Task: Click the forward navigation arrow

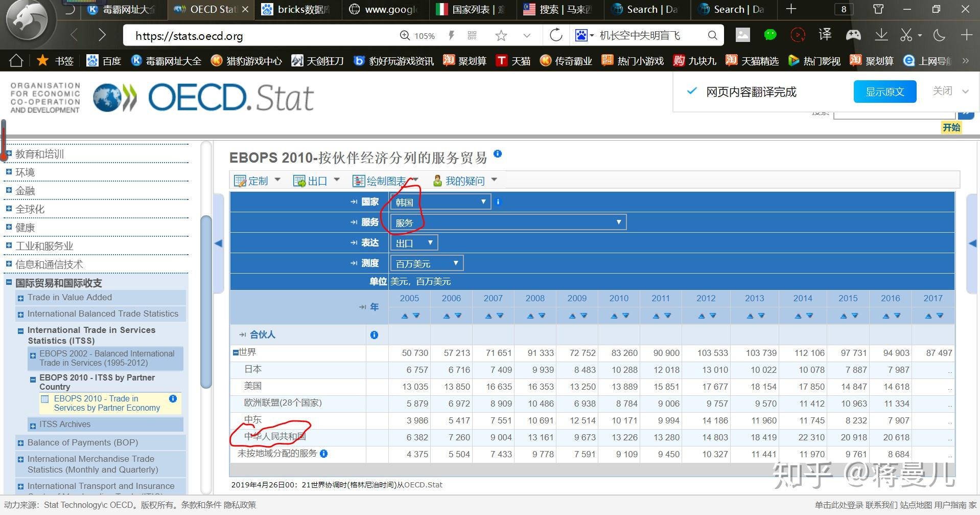Action: 102,35
